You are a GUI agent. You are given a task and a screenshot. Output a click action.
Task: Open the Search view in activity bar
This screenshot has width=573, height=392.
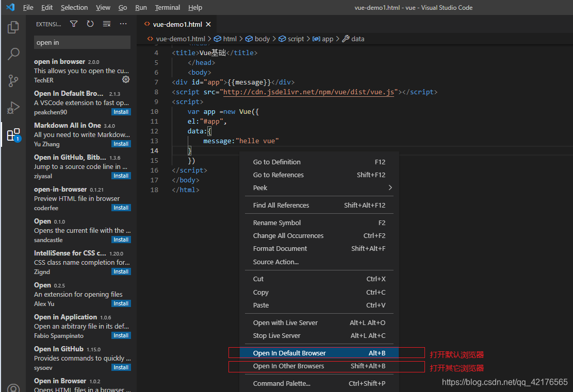[13, 54]
